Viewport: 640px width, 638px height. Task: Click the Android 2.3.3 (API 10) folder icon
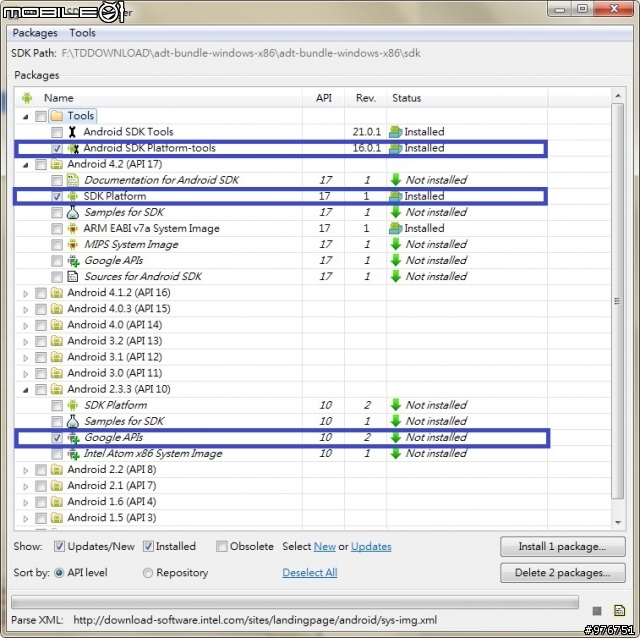click(x=57, y=389)
